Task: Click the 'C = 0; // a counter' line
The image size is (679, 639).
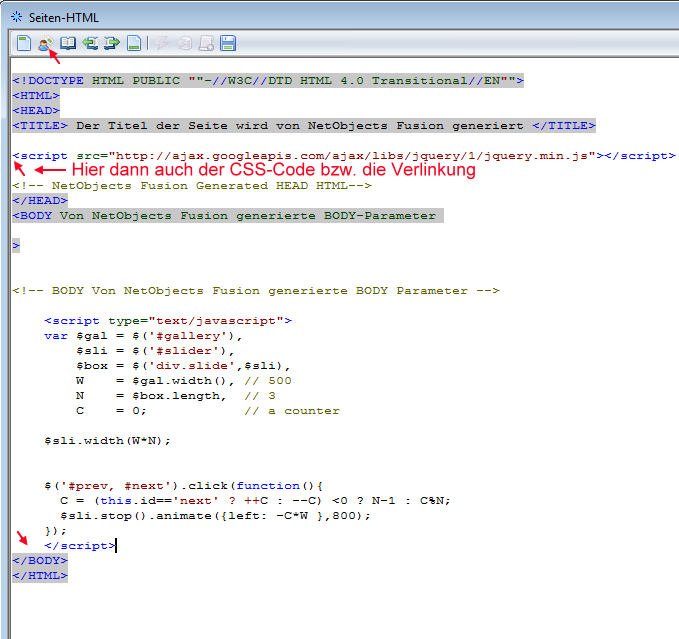Action: pos(208,411)
